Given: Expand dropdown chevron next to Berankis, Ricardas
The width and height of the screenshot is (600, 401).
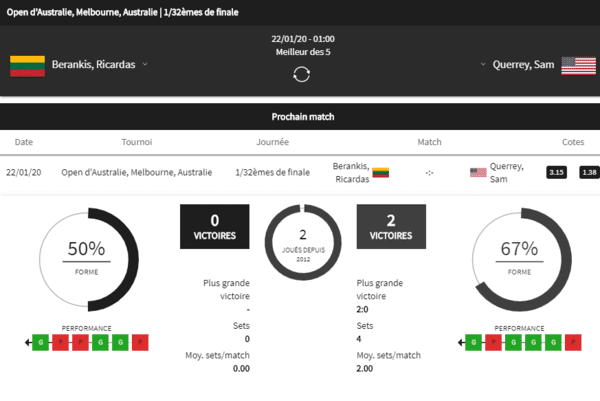Looking at the screenshot, I should (x=145, y=64).
